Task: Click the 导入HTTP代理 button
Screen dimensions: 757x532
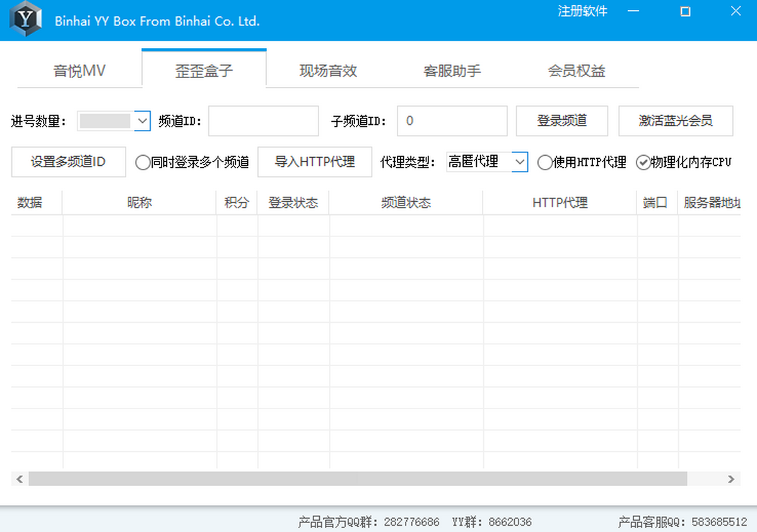Action: point(315,162)
